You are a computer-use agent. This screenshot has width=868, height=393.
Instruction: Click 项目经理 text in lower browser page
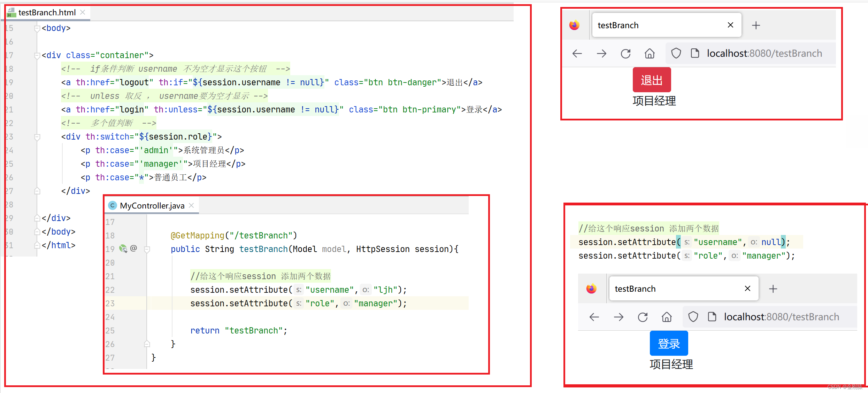(671, 364)
